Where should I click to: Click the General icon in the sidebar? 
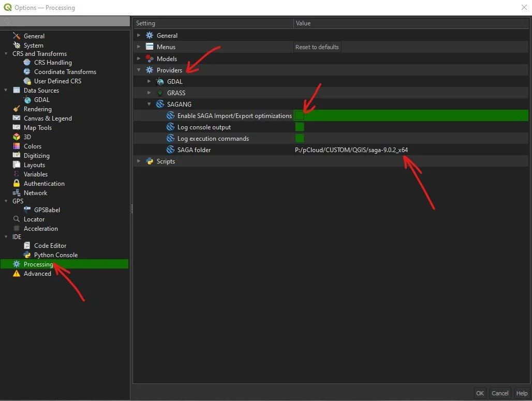tap(16, 36)
